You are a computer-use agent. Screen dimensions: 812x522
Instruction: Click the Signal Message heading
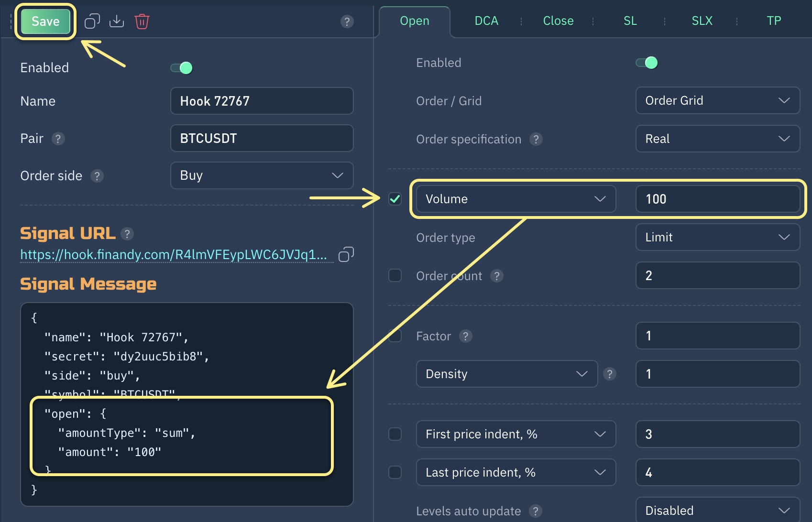tap(88, 284)
